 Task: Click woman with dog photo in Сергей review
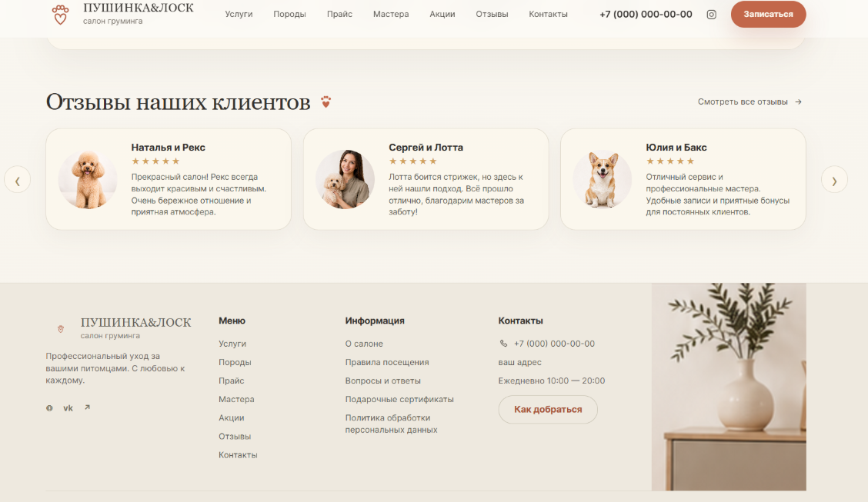(345, 180)
